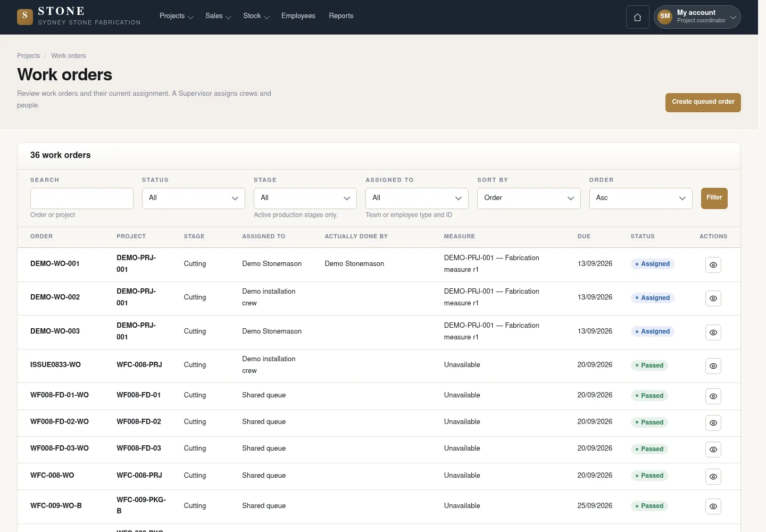
Task: Click Passed status badge for ISSUE0833-WO
Action: click(649, 365)
